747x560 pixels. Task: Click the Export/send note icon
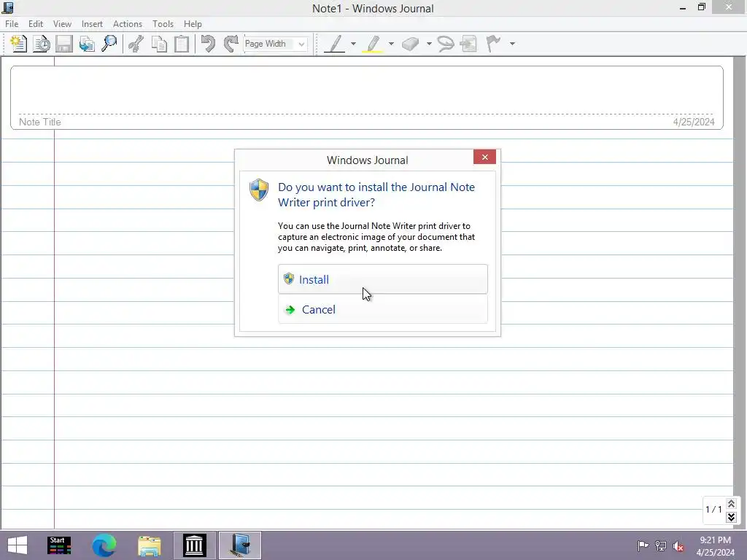coord(87,44)
